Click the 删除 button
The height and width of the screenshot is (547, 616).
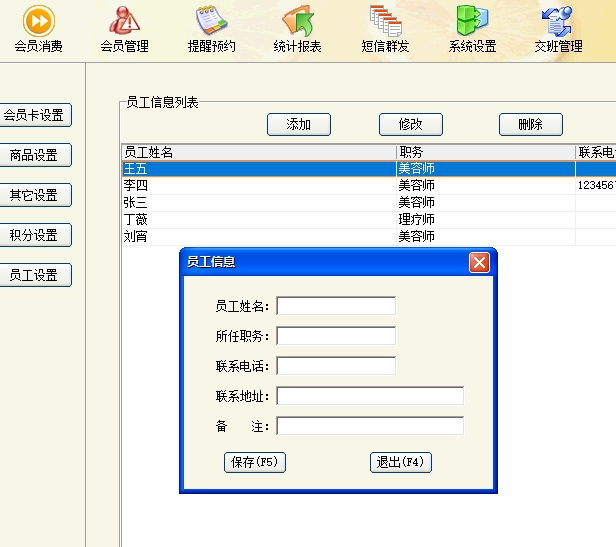pyautogui.click(x=530, y=125)
